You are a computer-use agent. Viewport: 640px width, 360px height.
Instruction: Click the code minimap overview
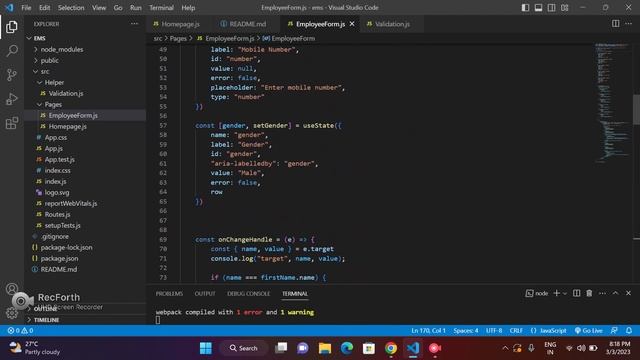tap(612, 102)
